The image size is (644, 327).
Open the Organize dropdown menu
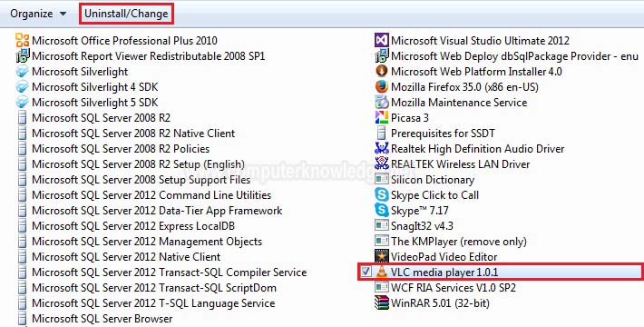pos(38,14)
